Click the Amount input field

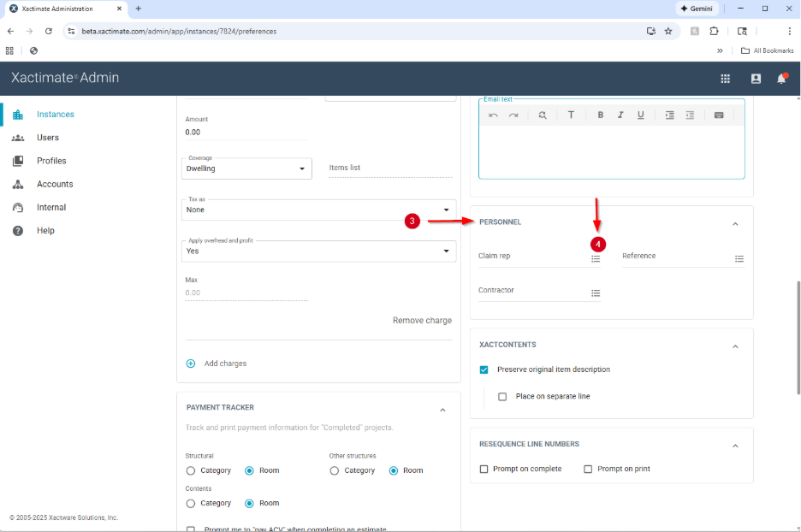pos(246,133)
